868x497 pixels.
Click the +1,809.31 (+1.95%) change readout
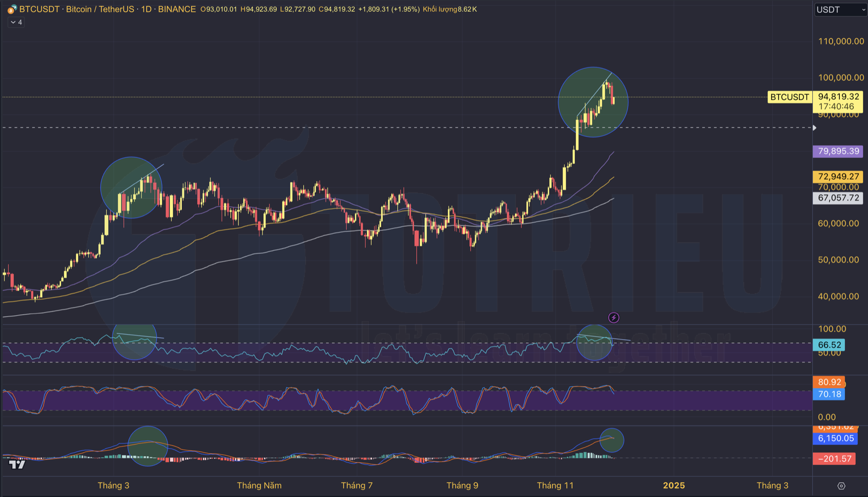coord(389,9)
